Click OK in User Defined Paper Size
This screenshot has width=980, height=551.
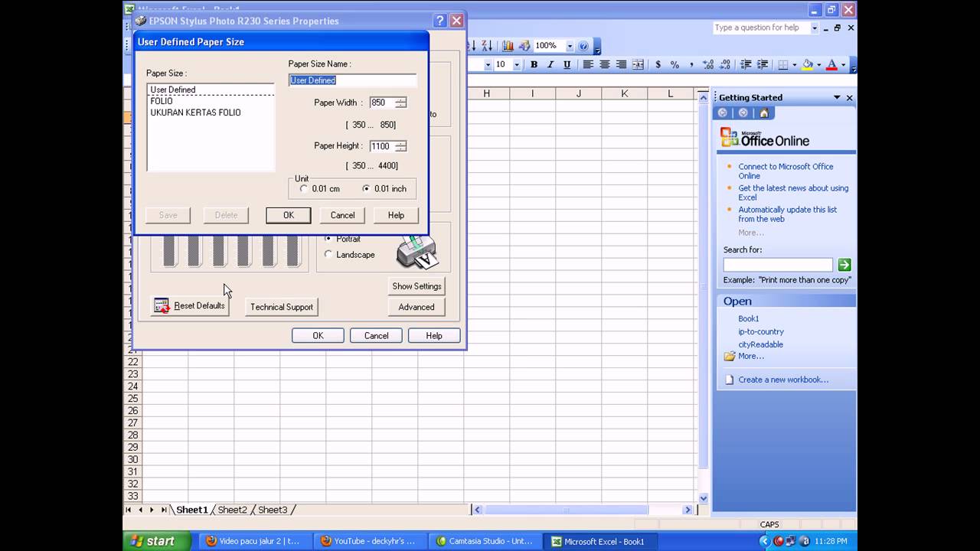point(289,215)
